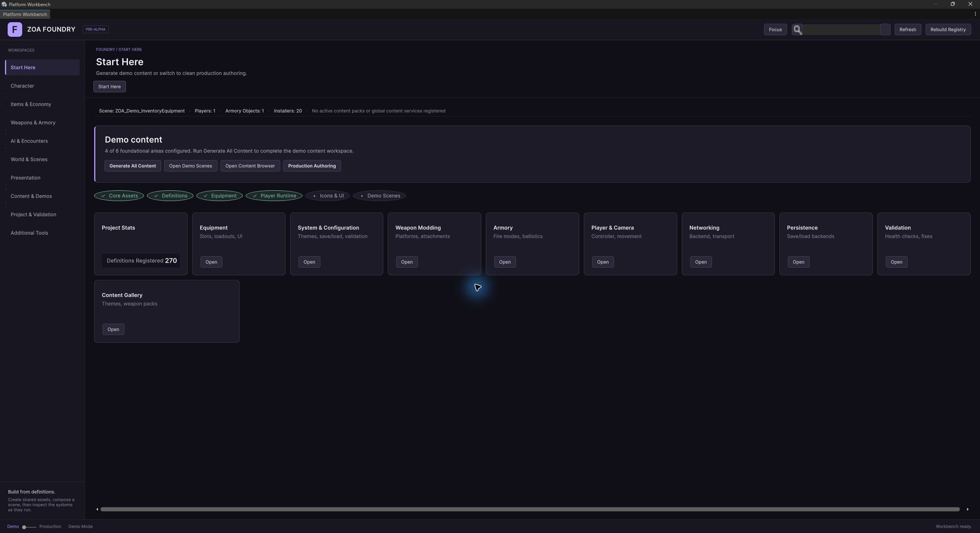Click the Project Stats card title
Image resolution: width=980 pixels, height=533 pixels.
(118, 228)
